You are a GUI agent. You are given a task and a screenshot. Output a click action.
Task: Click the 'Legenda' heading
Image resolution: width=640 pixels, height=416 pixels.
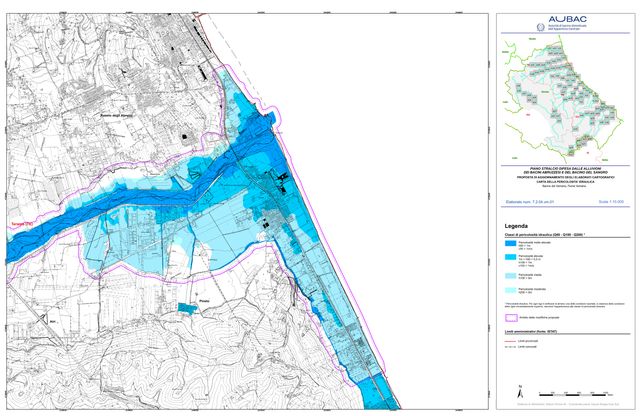(516, 224)
